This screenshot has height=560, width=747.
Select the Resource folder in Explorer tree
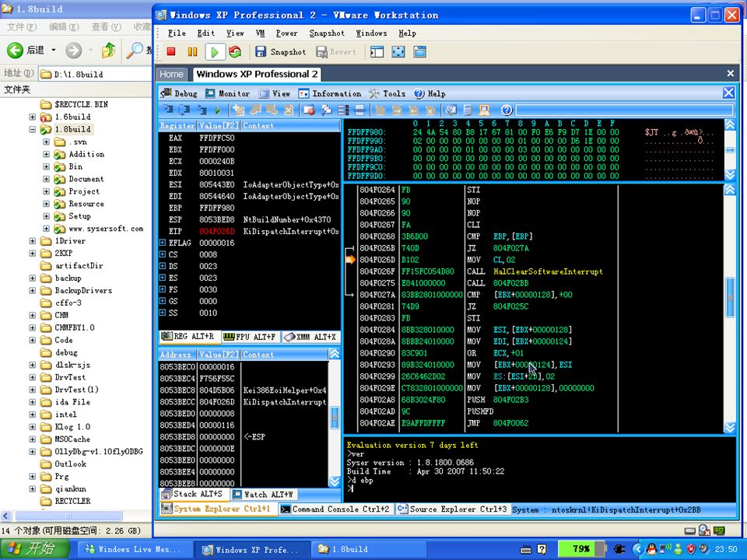click(x=86, y=204)
